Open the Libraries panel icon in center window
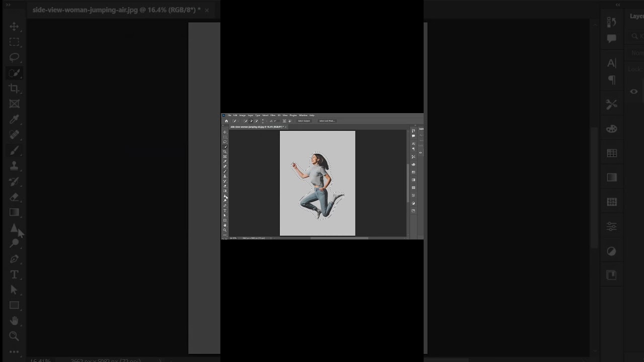This screenshot has height=362, width=644. tap(414, 211)
